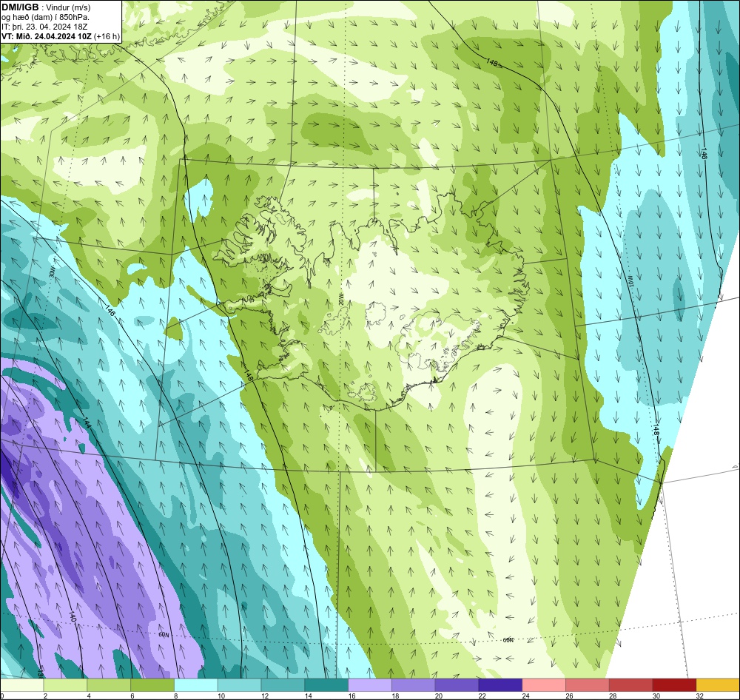Select the 14–16 m/s dark teal legend swatch

[326, 684]
